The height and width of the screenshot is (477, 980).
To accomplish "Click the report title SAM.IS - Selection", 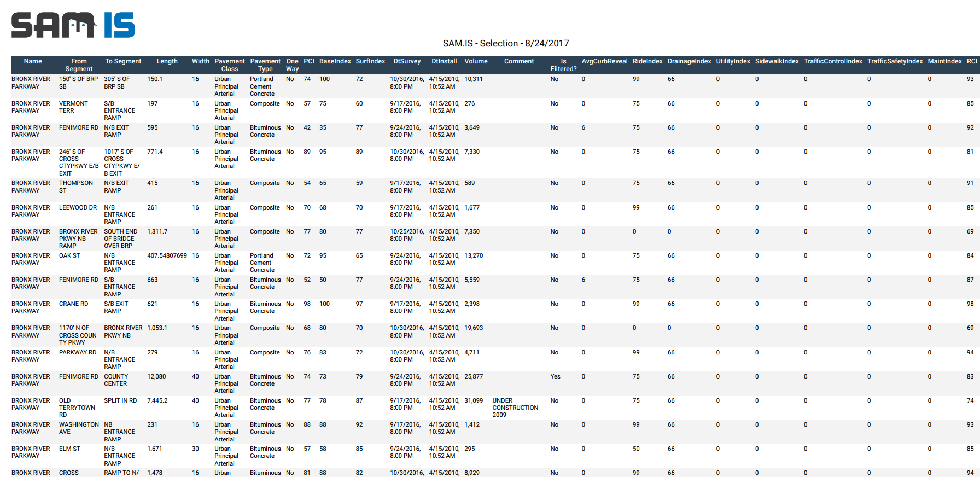I will pyautogui.click(x=505, y=43).
